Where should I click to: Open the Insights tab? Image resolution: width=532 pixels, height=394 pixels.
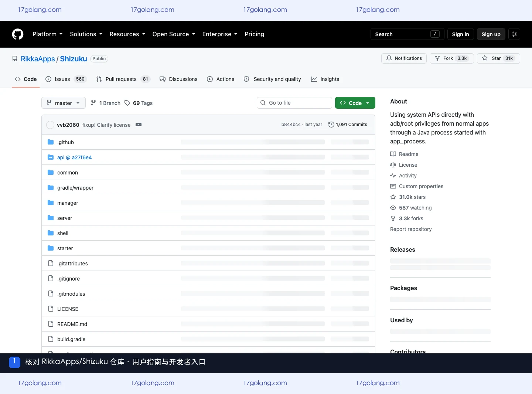[x=325, y=79]
